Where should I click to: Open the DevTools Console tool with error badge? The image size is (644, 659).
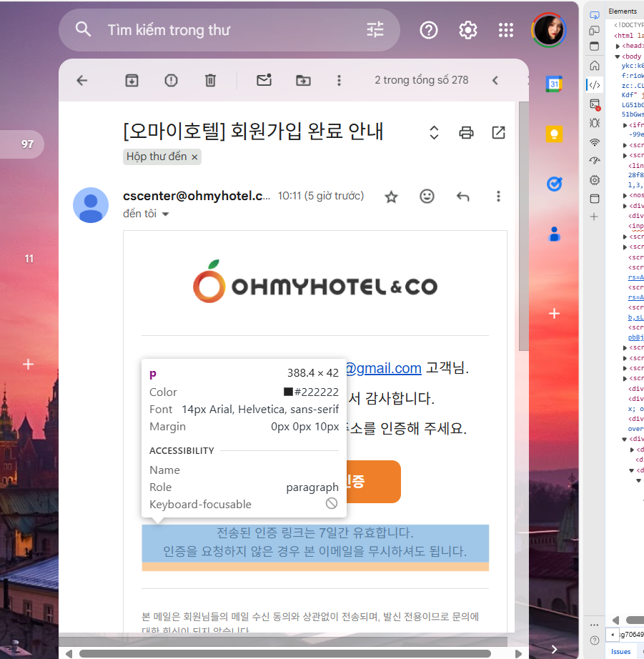click(595, 104)
